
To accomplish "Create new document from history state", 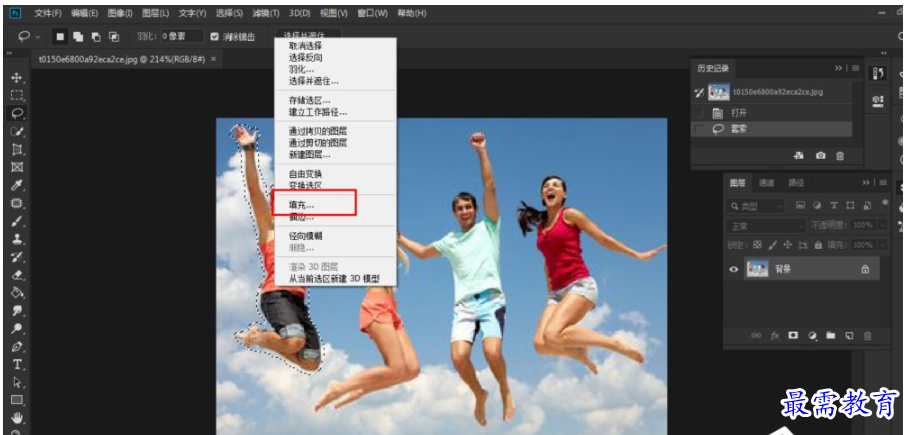I will click(x=799, y=156).
